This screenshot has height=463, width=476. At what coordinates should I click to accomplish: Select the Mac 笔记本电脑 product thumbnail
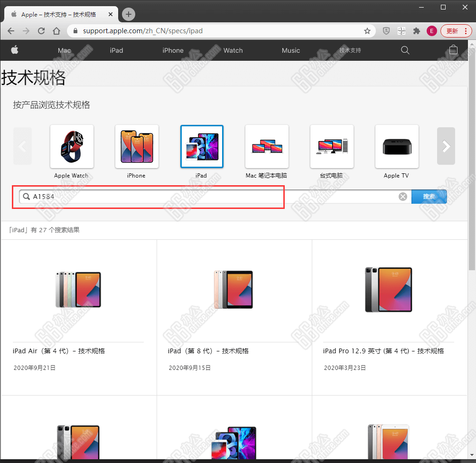click(x=267, y=146)
